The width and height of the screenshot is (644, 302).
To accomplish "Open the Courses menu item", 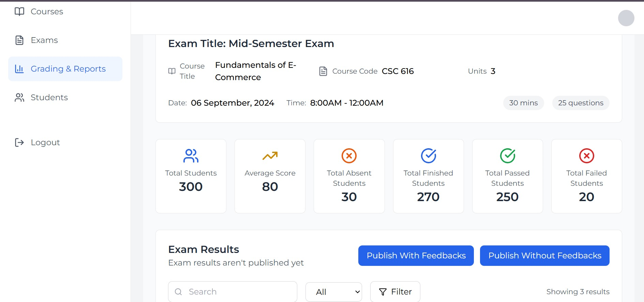I will (x=47, y=12).
